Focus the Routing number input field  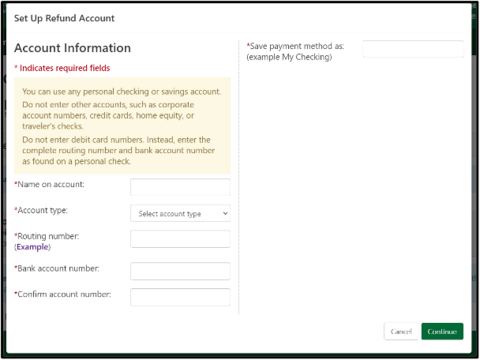click(x=180, y=239)
